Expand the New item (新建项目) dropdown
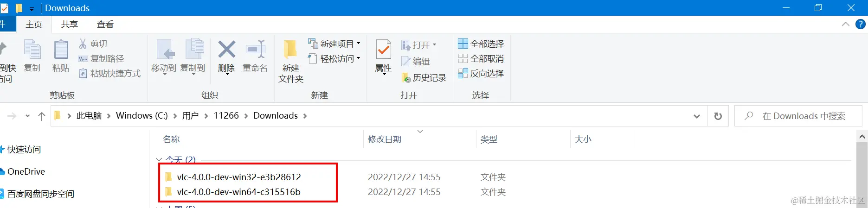 click(x=358, y=44)
